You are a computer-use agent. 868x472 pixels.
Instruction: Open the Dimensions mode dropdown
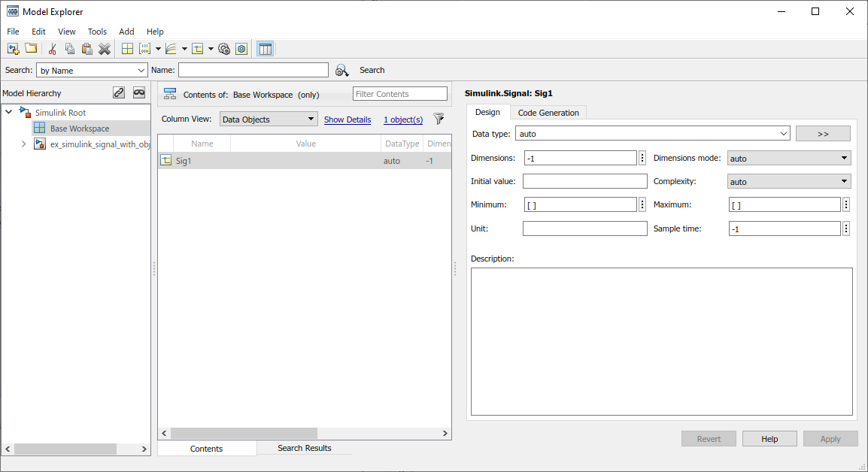pos(789,159)
